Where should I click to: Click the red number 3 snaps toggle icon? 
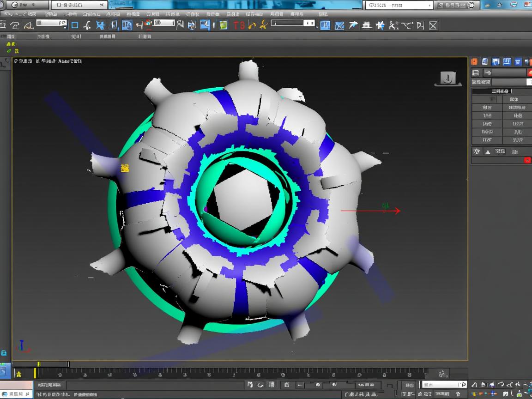pyautogui.click(x=242, y=25)
